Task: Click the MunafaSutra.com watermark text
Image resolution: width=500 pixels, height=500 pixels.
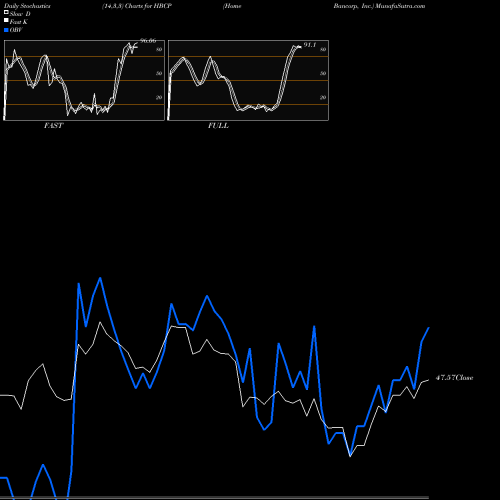Action: coord(400,6)
